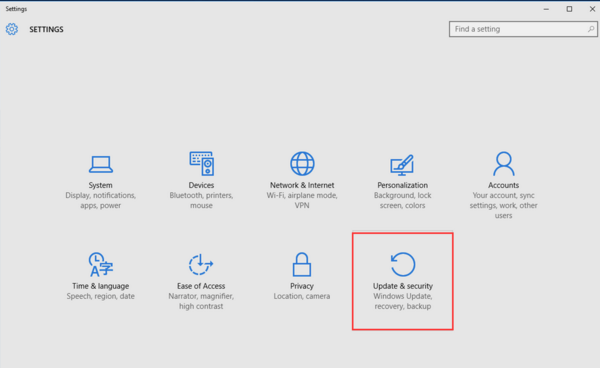600x368 pixels.
Task: Open the Privacy padlock icon
Action: click(x=302, y=264)
